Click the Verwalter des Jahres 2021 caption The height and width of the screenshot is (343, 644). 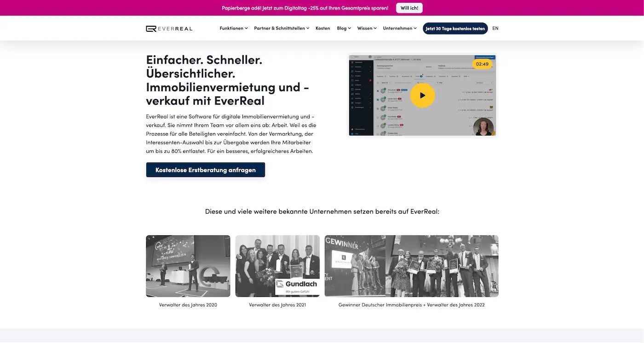point(277,305)
